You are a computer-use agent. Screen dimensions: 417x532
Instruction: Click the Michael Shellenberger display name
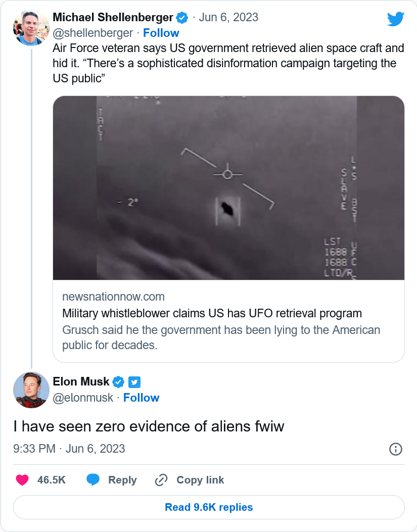click(x=113, y=17)
